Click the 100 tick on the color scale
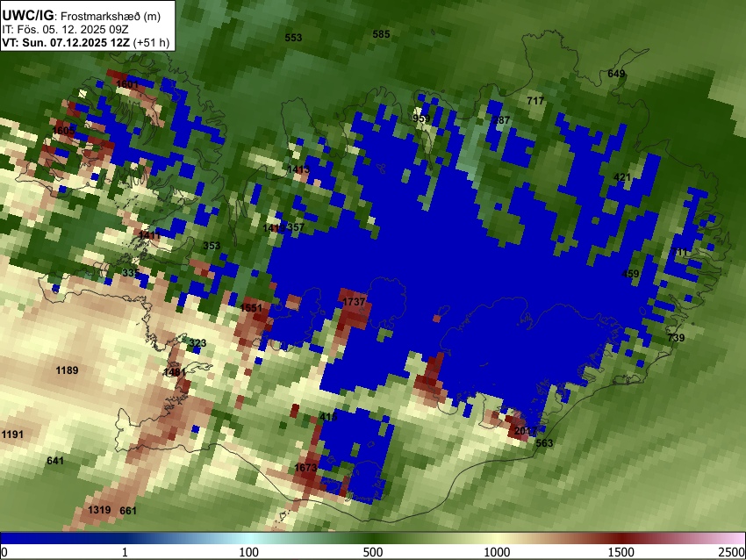This screenshot has width=746, height=560. [x=249, y=552]
